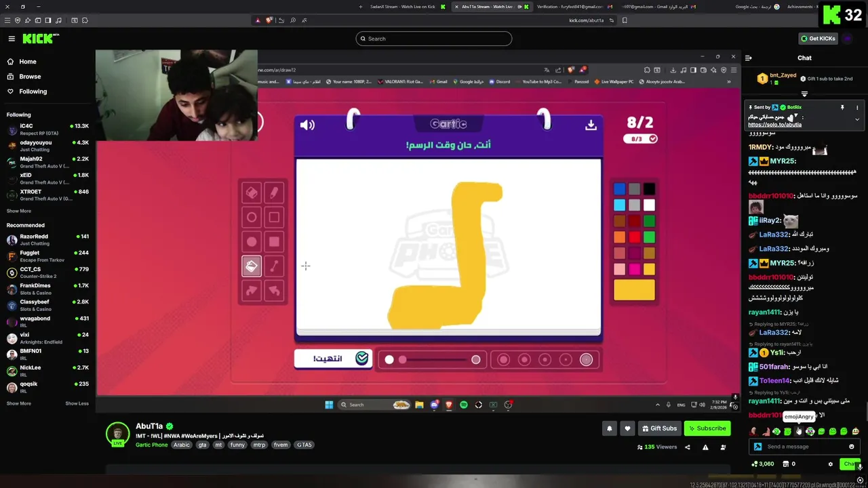This screenshot has width=868, height=488.
Task: Pick the black color swatch
Action: [649, 189]
